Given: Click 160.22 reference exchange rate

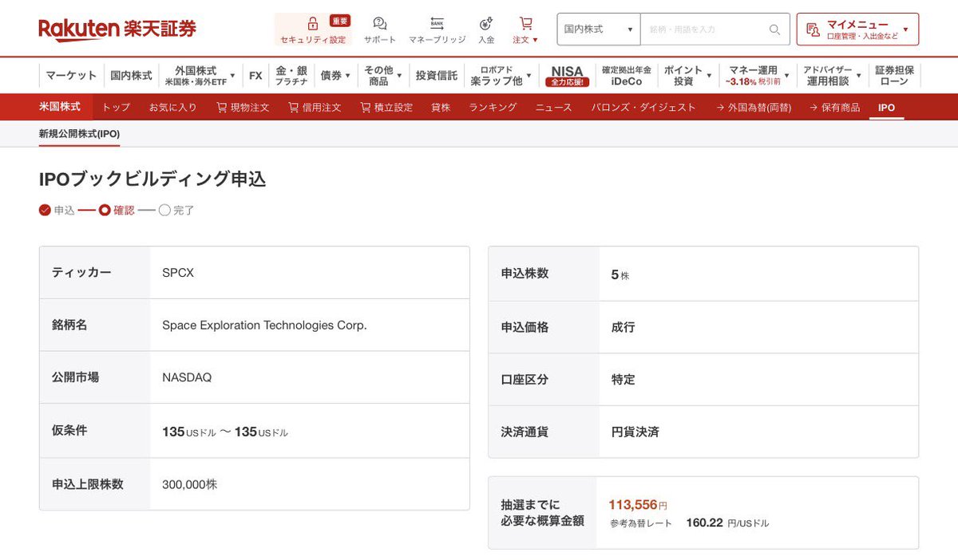Looking at the screenshot, I should 704,523.
